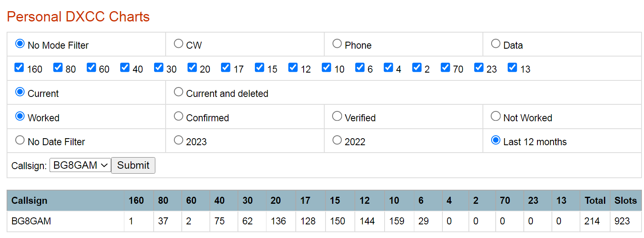Image resolution: width=644 pixels, height=238 pixels.
Task: Click the Submit button
Action: (133, 165)
